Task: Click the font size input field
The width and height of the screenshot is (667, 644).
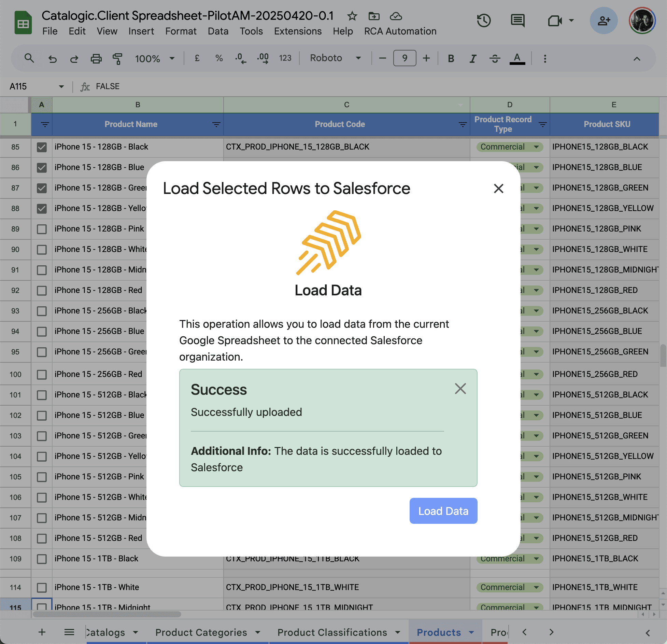Action: coord(405,58)
